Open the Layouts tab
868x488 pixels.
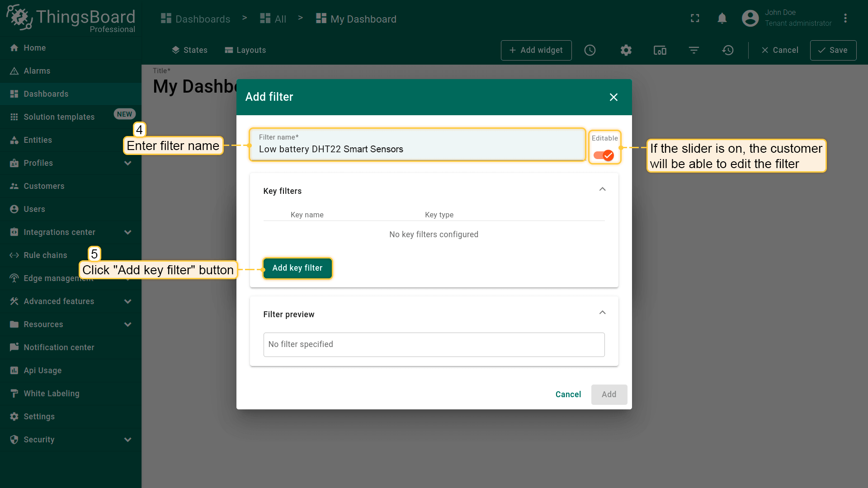tap(245, 50)
